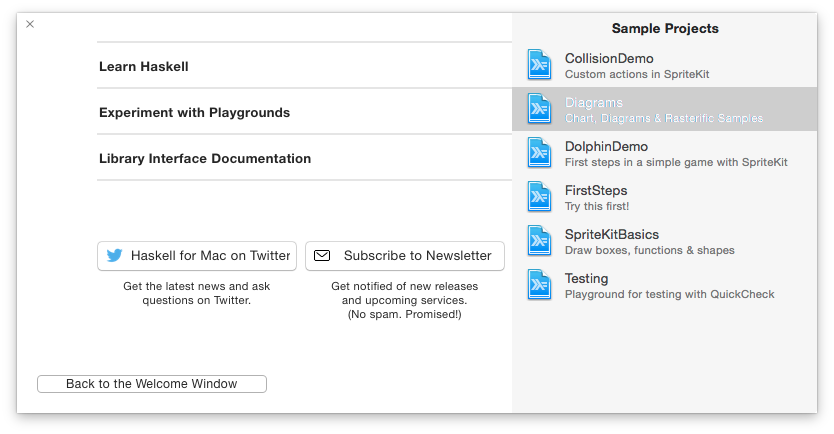Select the CollisionDemo project title
The width and height of the screenshot is (834, 434).
click(x=609, y=58)
